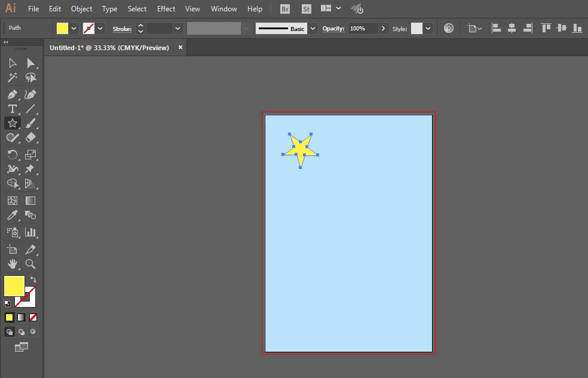
Task: Click the Stroke label link
Action: point(122,29)
